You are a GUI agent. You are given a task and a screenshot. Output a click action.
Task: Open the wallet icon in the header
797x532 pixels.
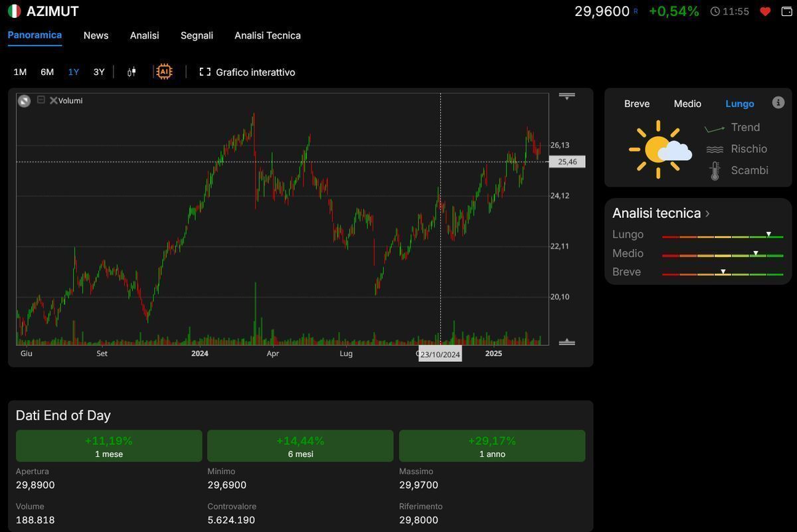(786, 11)
